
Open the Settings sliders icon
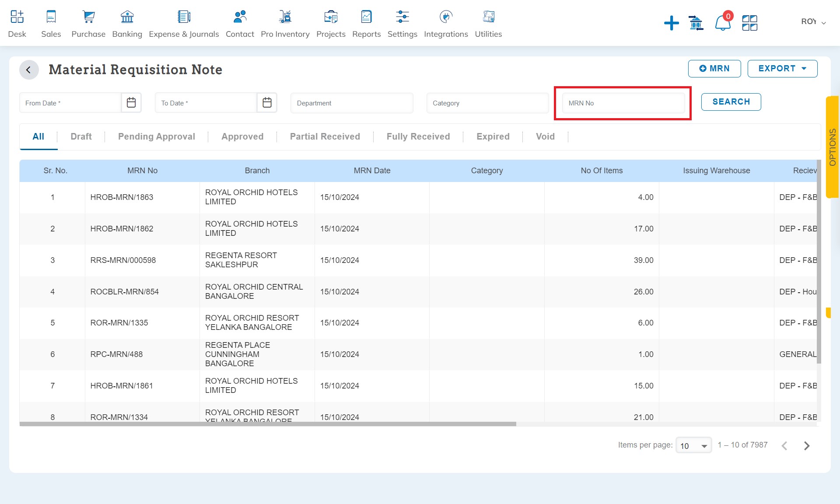(402, 17)
